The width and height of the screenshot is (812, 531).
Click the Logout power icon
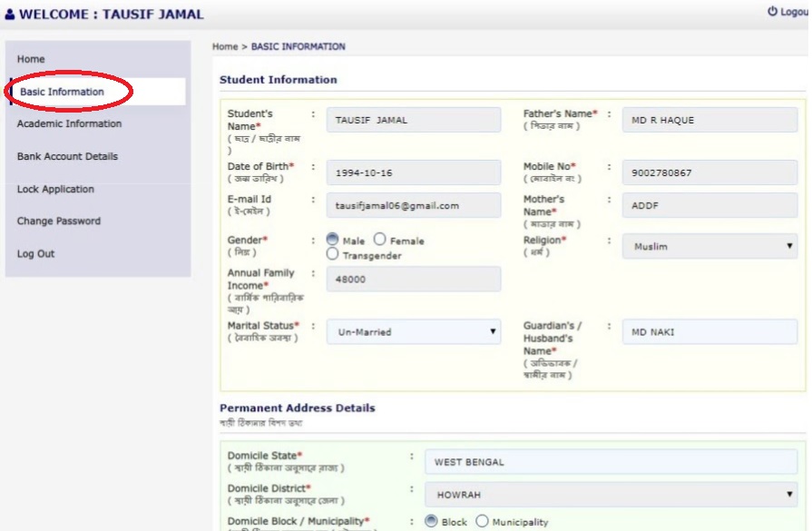pos(772,11)
